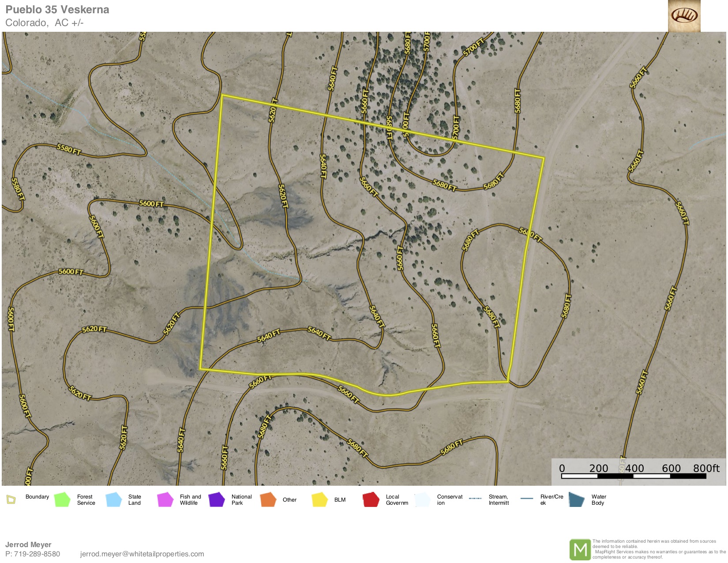Click the jerrod.meyer@whitetailproperties.com email address
The width and height of the screenshot is (728, 563).
point(142,554)
